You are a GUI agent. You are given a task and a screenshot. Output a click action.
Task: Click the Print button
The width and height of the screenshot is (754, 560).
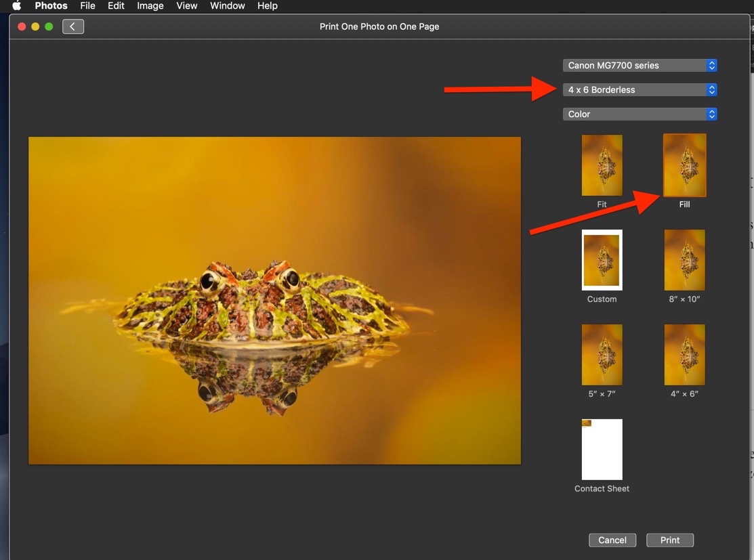tap(670, 540)
